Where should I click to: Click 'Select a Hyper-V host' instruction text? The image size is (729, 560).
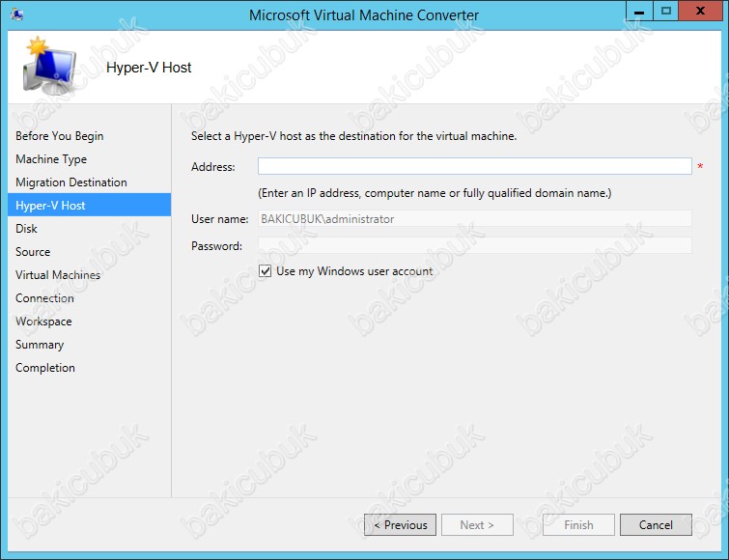pos(353,136)
